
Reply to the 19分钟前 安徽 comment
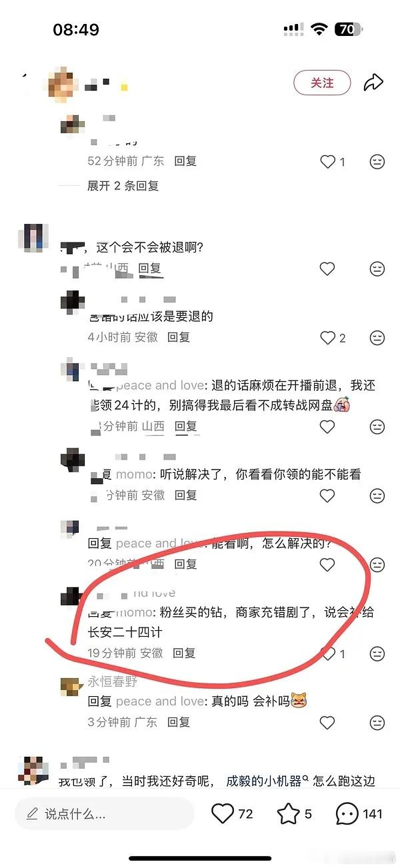(x=184, y=653)
